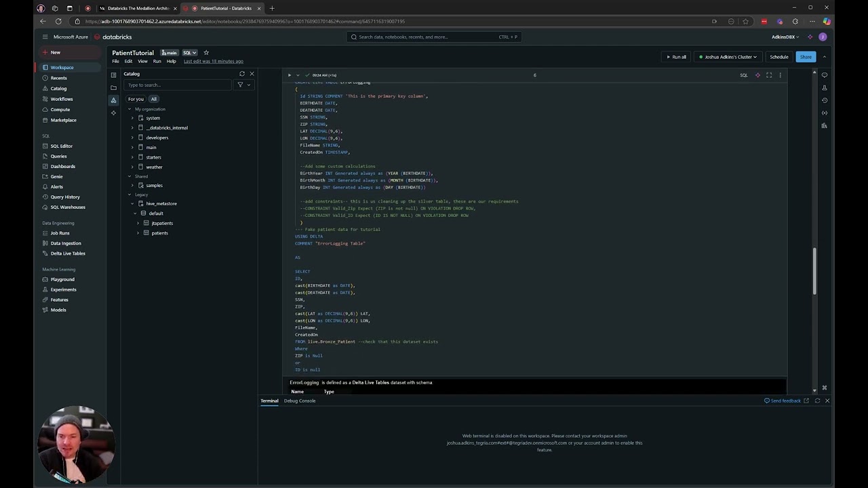The width and height of the screenshot is (868, 488).
Task: Close the bottom Terminal panel
Action: click(x=827, y=401)
